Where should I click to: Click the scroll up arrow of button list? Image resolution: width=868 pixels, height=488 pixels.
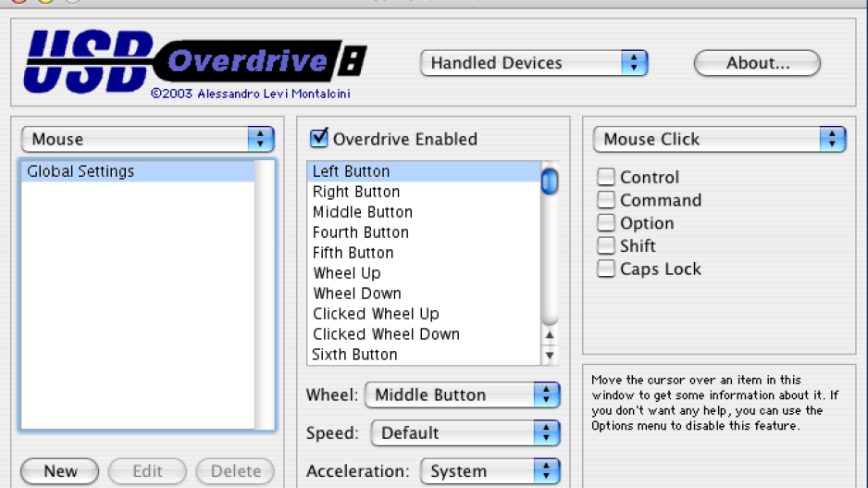tap(550, 334)
